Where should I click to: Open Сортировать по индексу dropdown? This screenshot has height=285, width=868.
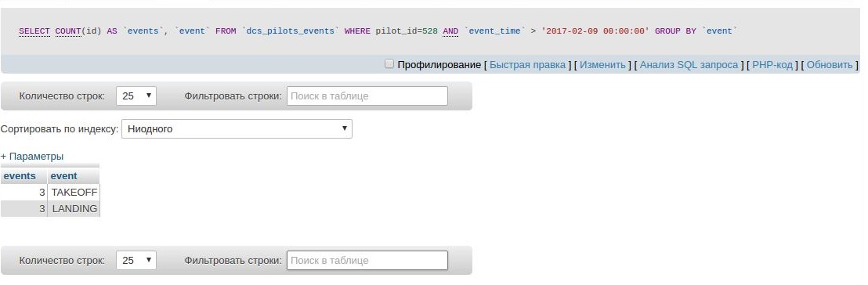[x=237, y=129]
